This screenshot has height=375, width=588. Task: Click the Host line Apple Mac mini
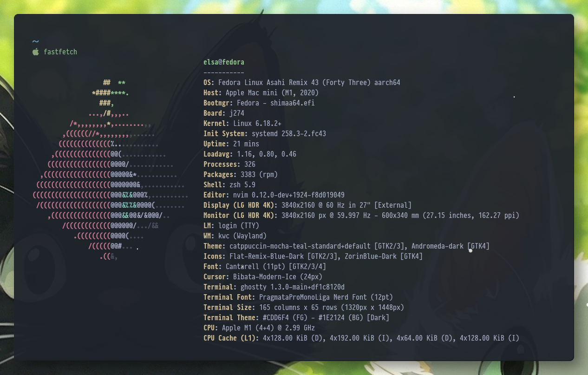(261, 93)
